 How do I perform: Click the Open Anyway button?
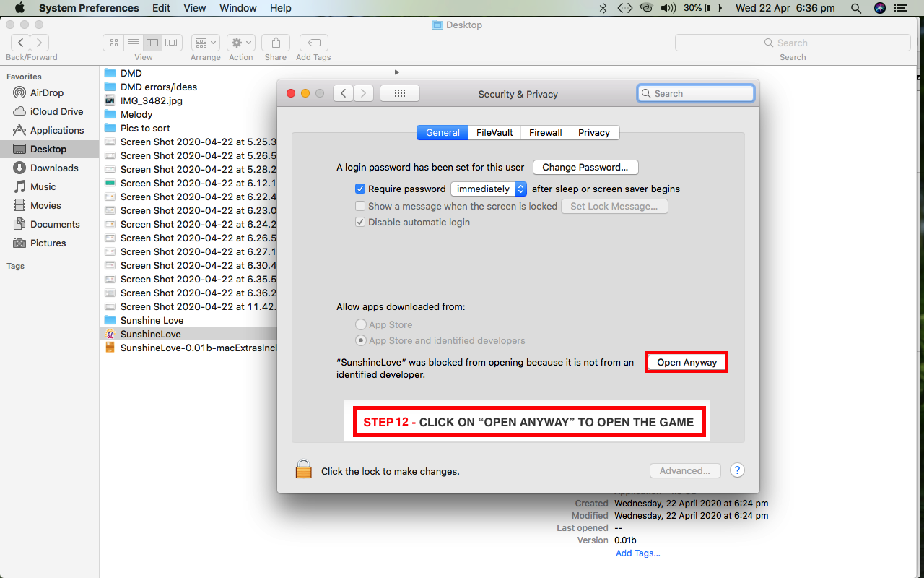[687, 362]
